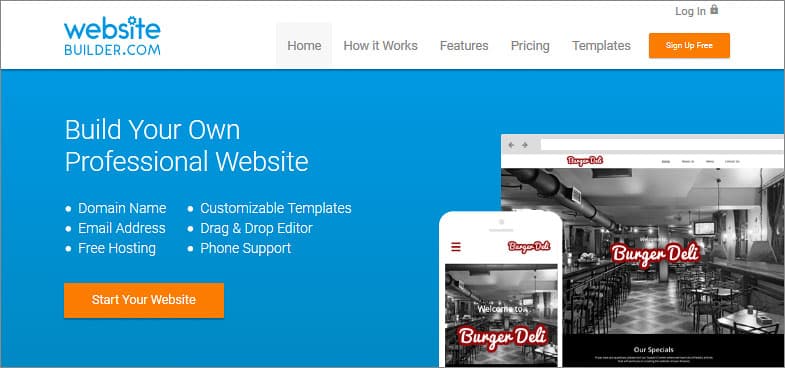Image resolution: width=785 pixels, height=368 pixels.
Task: Click the Burger Deli logo in phone mockup header
Action: [529, 246]
